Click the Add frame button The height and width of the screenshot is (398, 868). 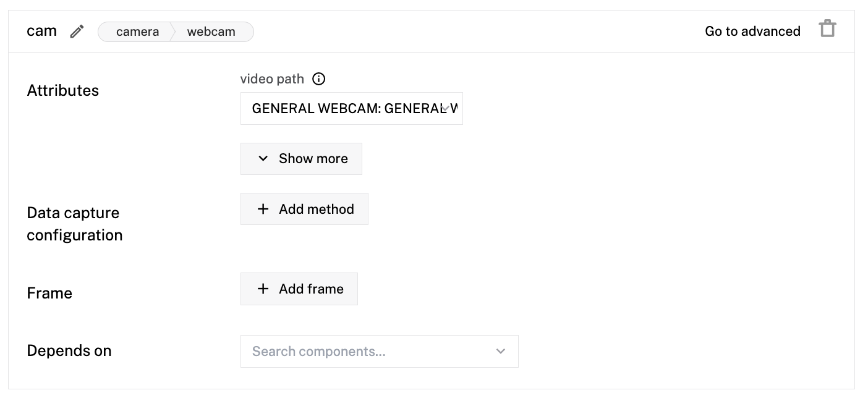299,289
